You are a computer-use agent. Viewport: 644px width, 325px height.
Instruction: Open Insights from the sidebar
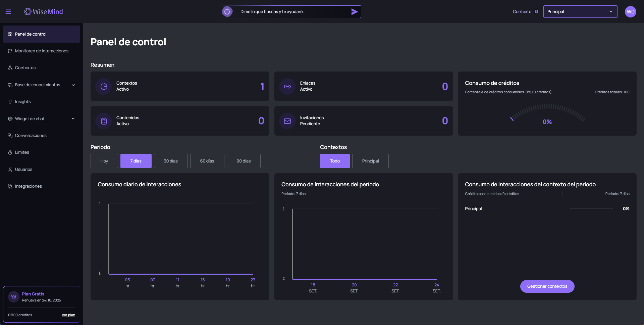(23, 102)
